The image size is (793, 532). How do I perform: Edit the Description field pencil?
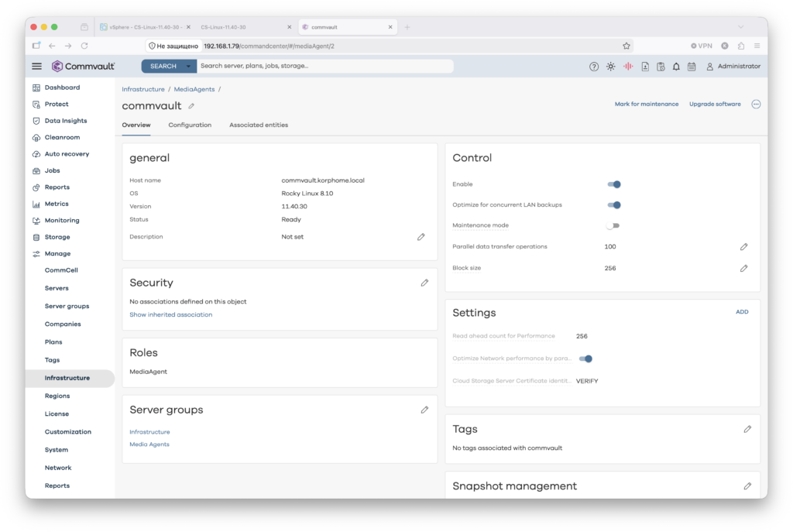point(421,237)
